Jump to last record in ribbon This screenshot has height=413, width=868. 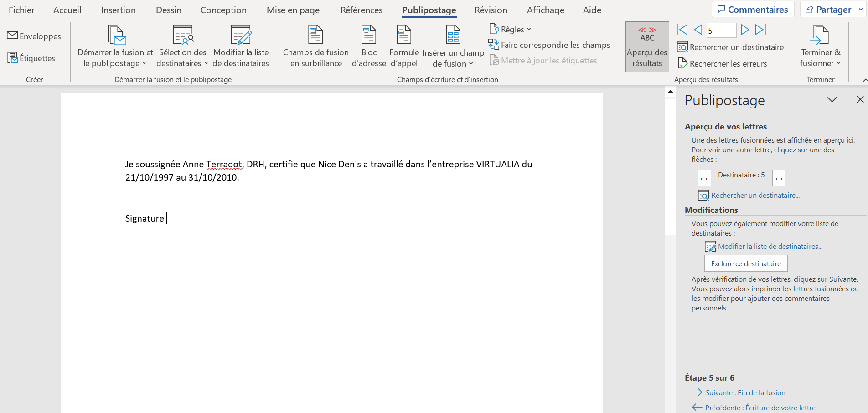pos(760,30)
